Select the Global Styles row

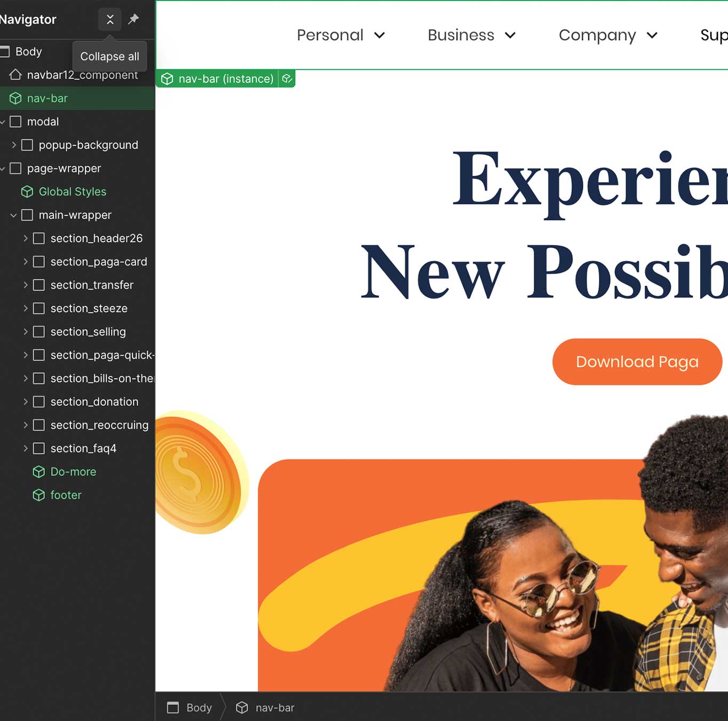[77, 192]
